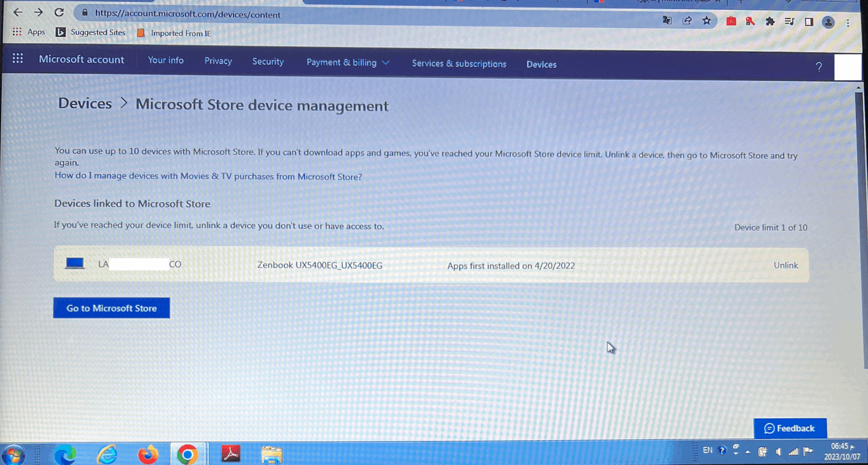Unlink the Zenbook UX5400EG device
This screenshot has height=465, width=868.
coord(786,265)
